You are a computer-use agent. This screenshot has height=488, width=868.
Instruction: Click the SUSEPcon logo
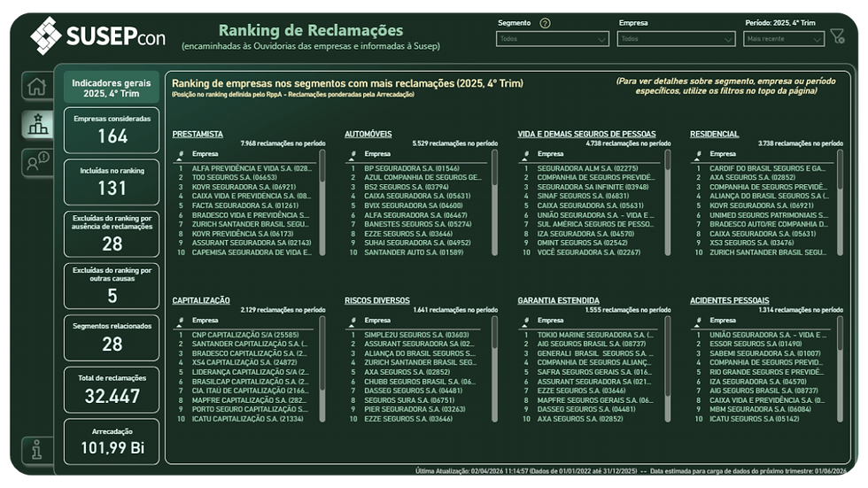point(98,35)
